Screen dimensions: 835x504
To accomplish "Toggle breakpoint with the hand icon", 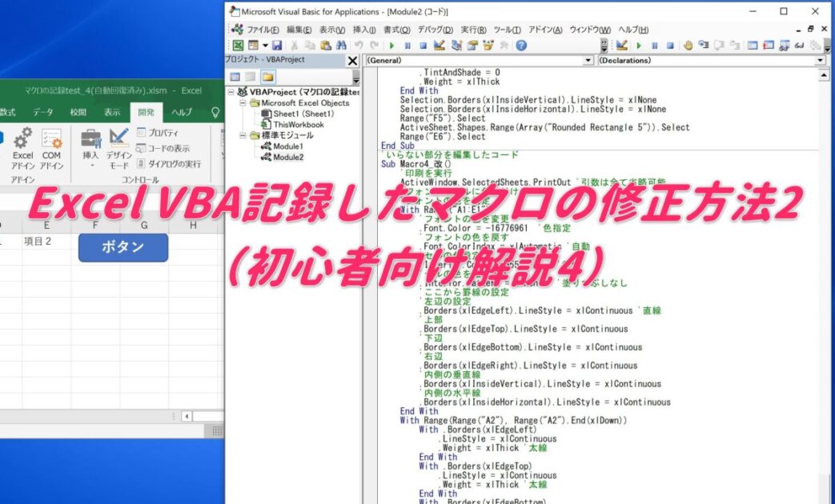I will (688, 46).
